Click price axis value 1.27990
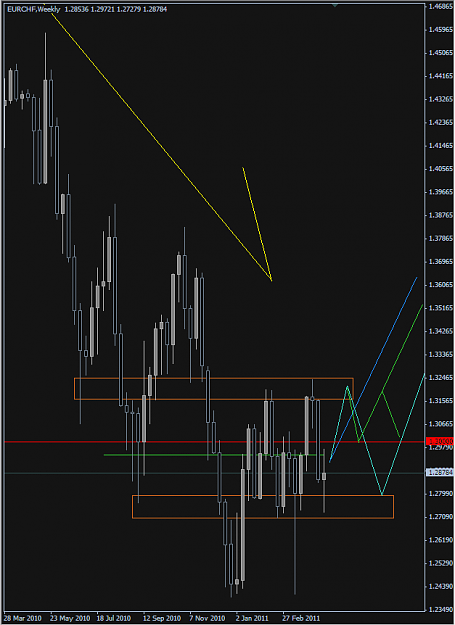Screen dimensions: 455x625 coord(441,494)
